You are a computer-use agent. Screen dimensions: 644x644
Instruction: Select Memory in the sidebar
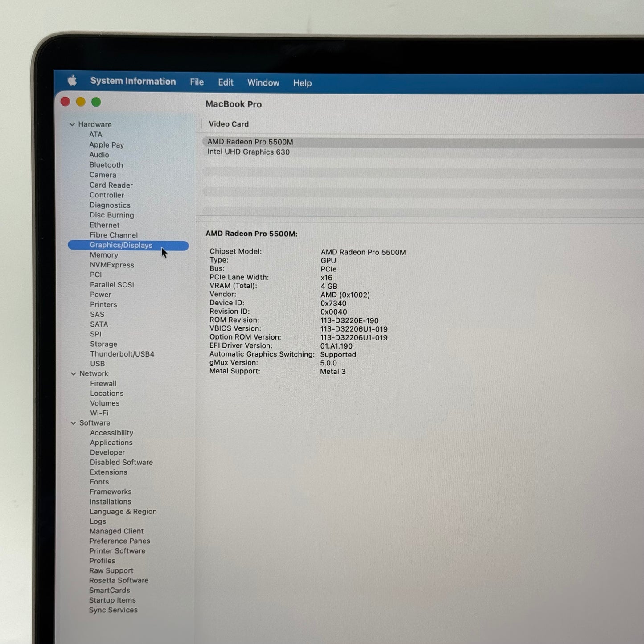[104, 255]
